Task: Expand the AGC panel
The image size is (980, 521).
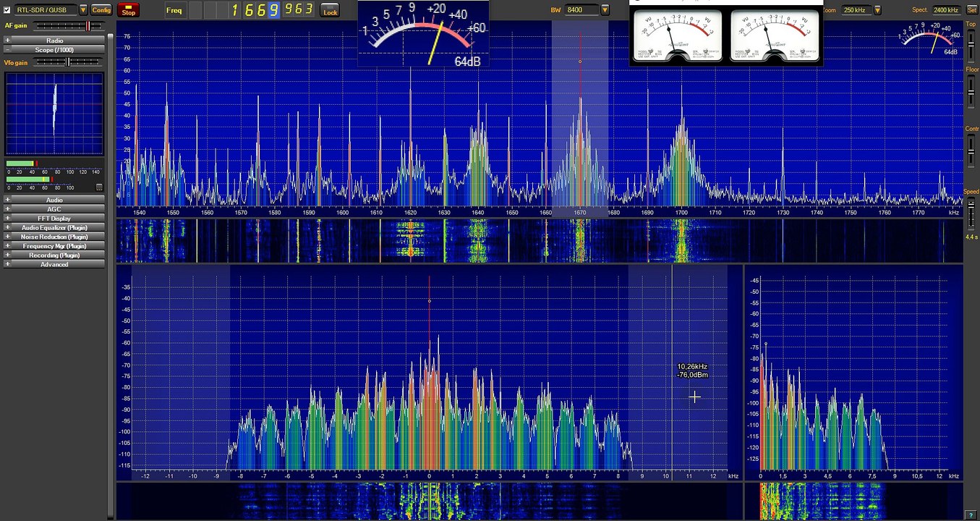Action: pyautogui.click(x=54, y=210)
